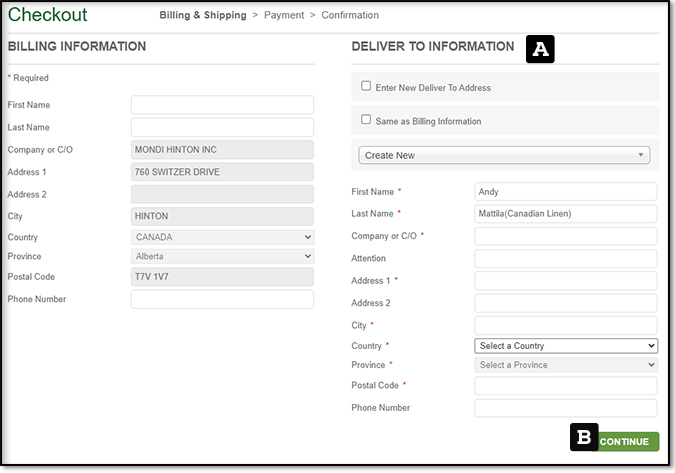Open the billing Country CANADA dropdown
The height and width of the screenshot is (473, 675).
point(222,237)
